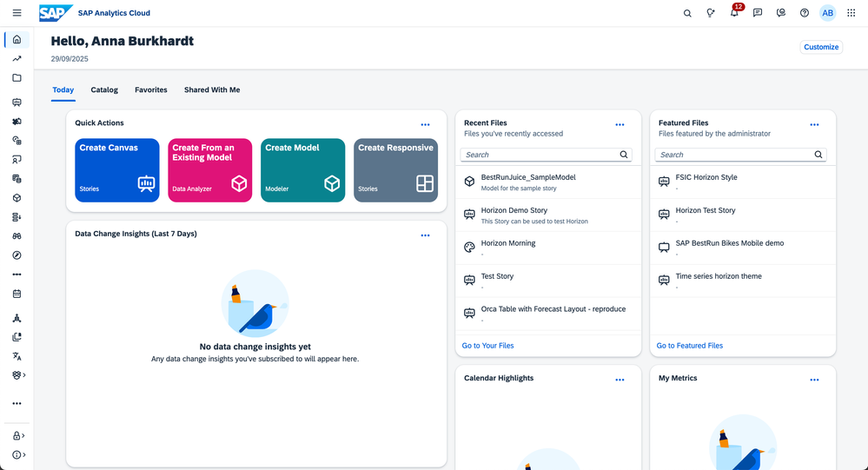Click the Recent Files search field
The width and height of the screenshot is (868, 470).
pyautogui.click(x=539, y=155)
